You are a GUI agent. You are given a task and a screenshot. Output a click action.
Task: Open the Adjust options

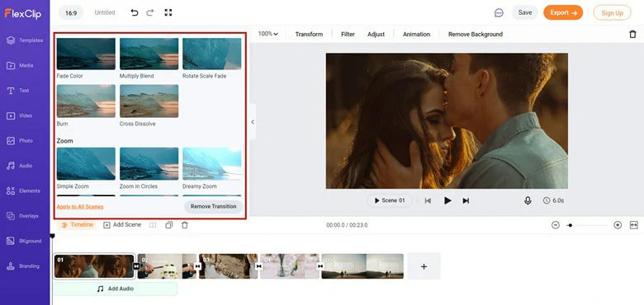click(x=376, y=34)
